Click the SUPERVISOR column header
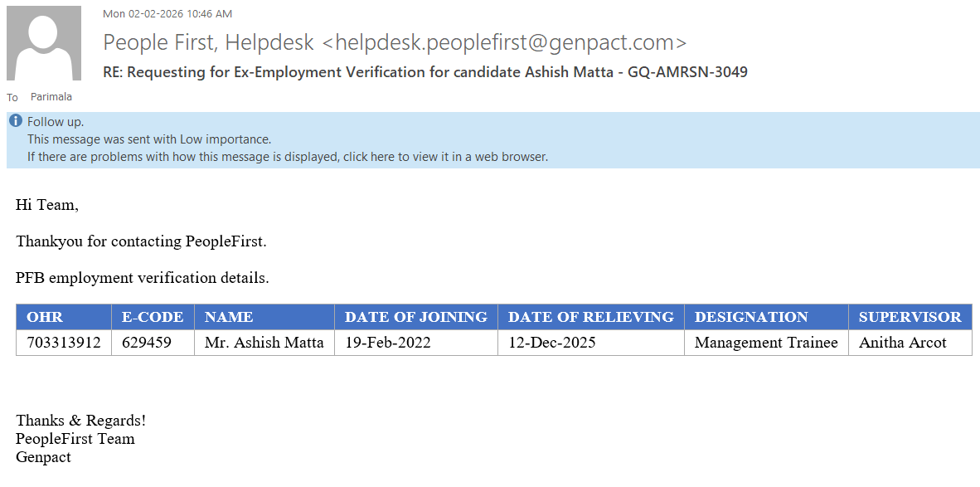This screenshot has height=487, width=980. click(910, 317)
